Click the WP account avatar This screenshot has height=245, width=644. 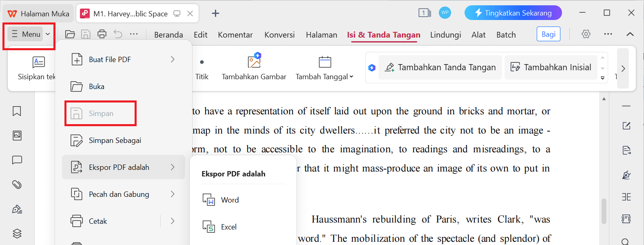[x=445, y=13]
